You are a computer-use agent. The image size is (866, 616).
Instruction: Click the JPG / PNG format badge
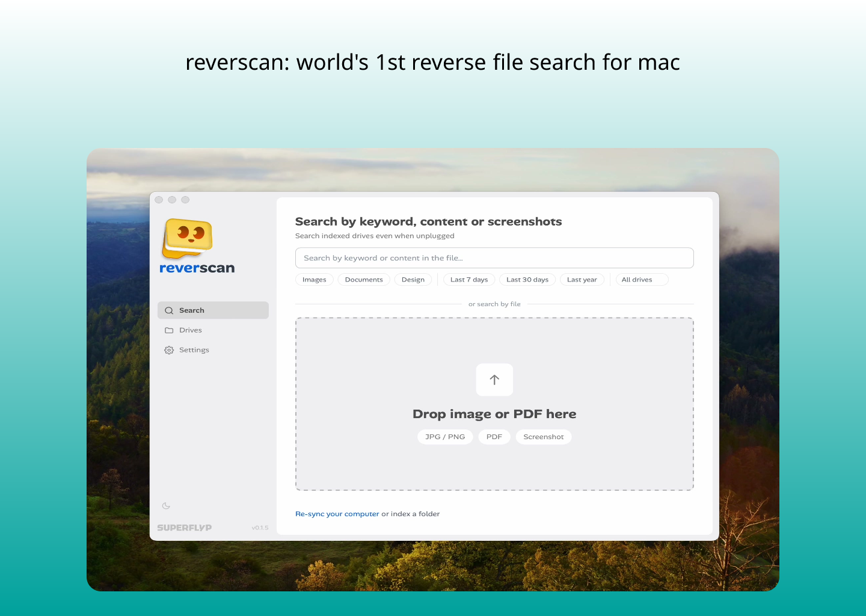click(x=445, y=436)
